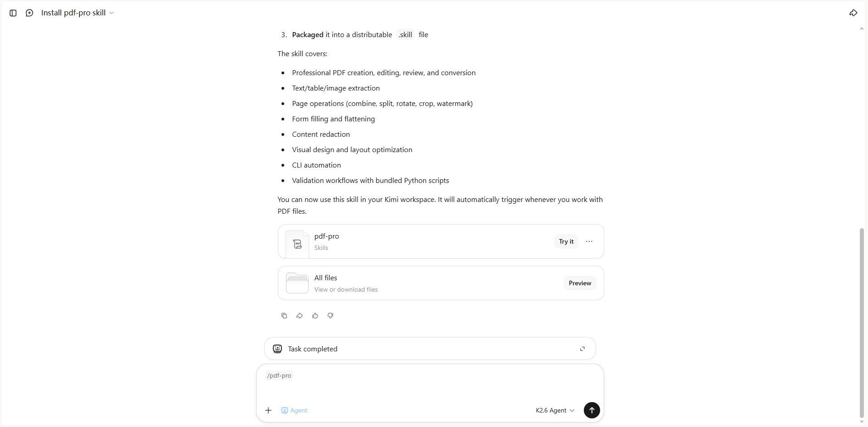868x427 pixels.
Task: Click the Try it button
Action: pyautogui.click(x=566, y=241)
